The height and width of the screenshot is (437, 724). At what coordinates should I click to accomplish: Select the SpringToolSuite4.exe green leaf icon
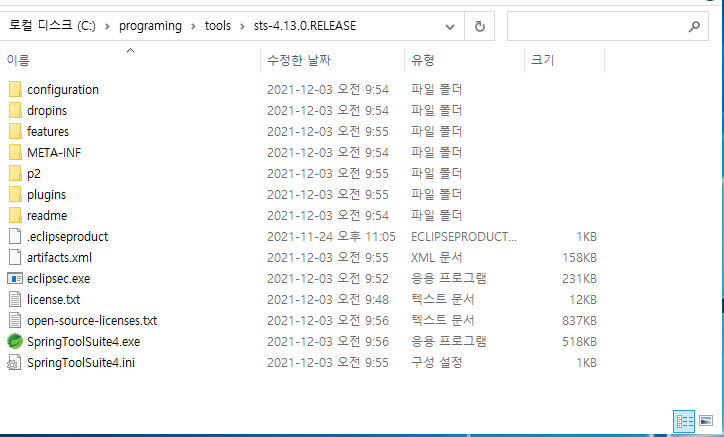tap(15, 341)
